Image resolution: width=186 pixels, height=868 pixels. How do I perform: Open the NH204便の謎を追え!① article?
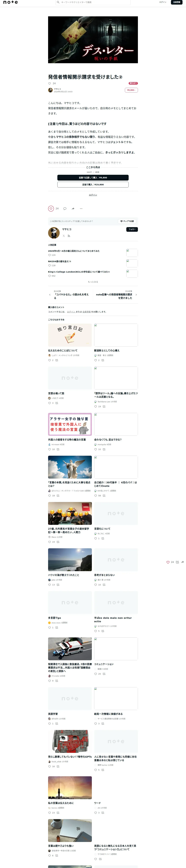coord(60,261)
